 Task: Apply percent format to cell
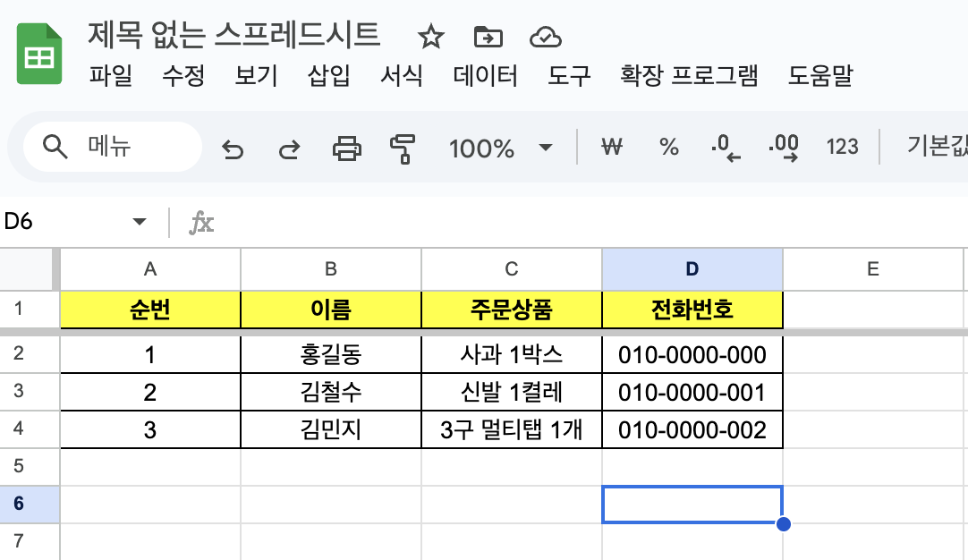coord(668,148)
